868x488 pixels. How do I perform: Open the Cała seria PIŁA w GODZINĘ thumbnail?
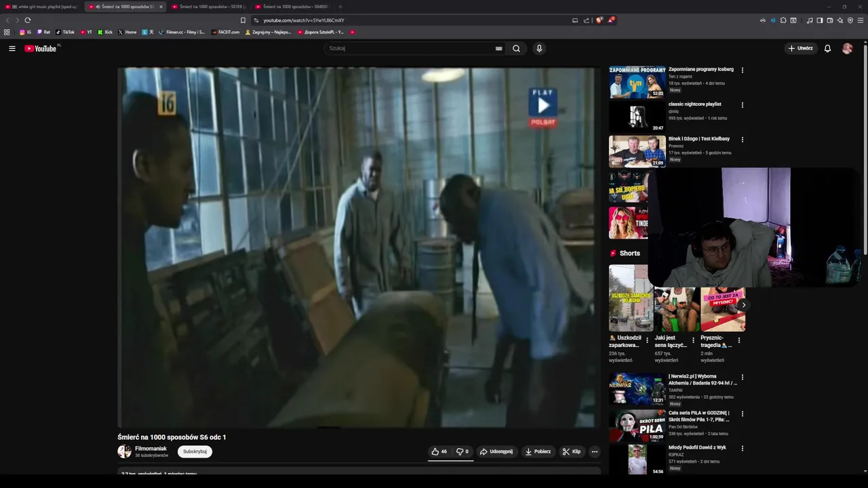pos(637,426)
